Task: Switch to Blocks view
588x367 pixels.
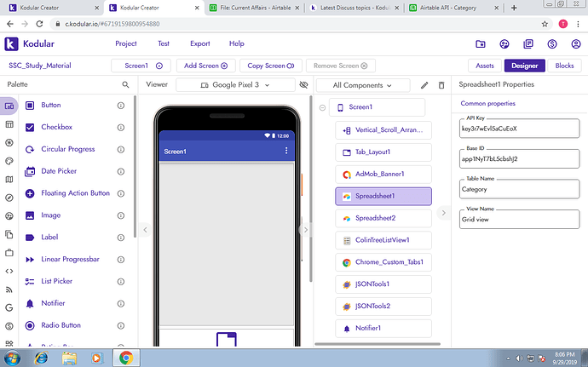Action: click(x=564, y=66)
